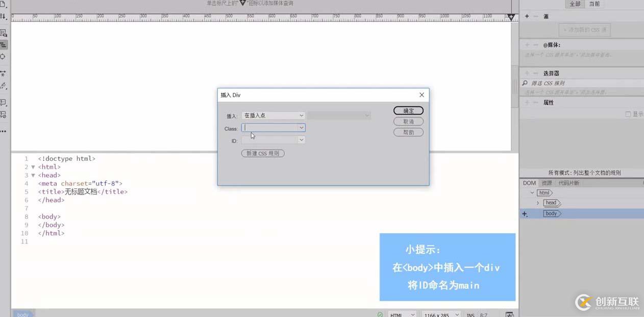Viewport: 644px width, 317px height.
Task: Click the three-dot more tools icon
Action: (3, 131)
